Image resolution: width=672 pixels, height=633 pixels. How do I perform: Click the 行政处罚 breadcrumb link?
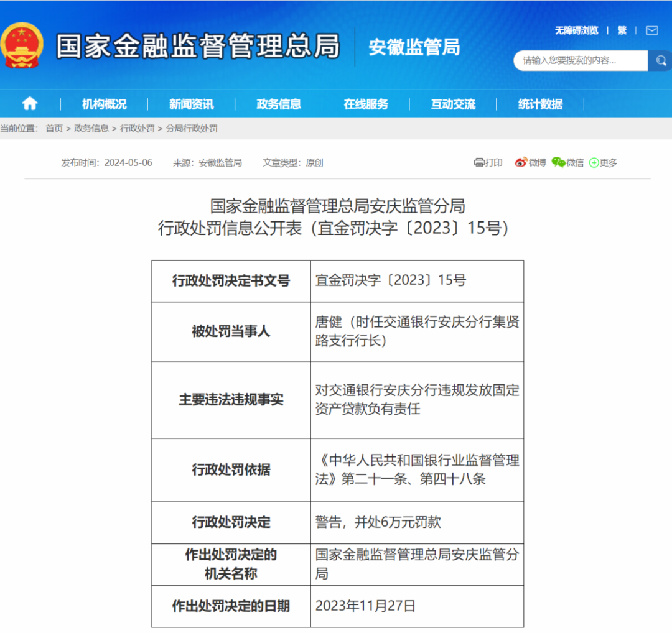coord(137,129)
